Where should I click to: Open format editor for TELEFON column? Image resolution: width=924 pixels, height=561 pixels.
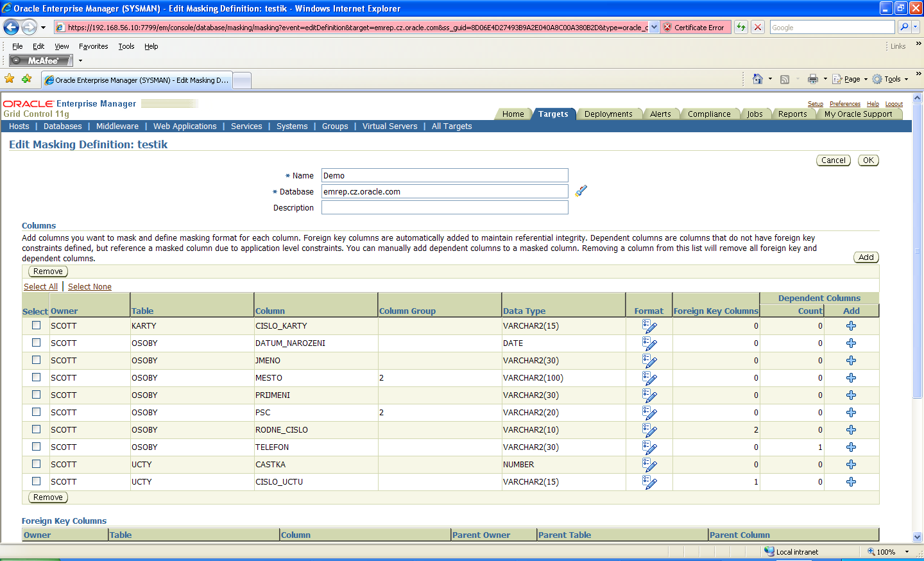(649, 447)
